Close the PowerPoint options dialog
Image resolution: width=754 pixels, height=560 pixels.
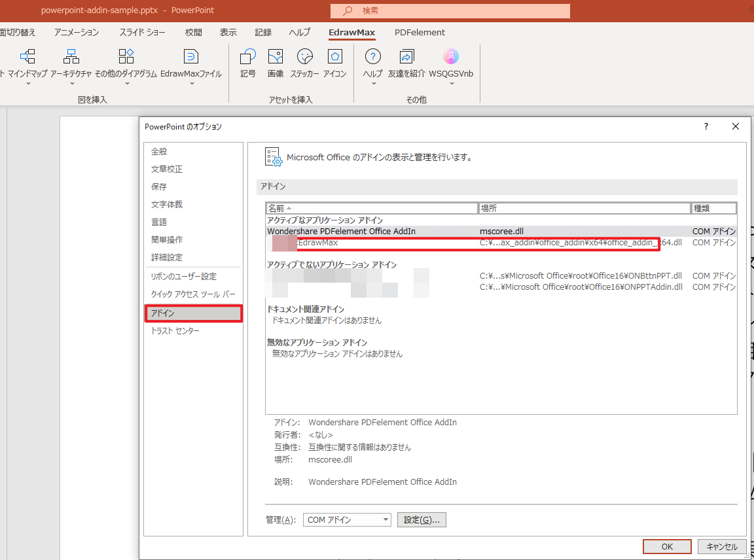735,126
